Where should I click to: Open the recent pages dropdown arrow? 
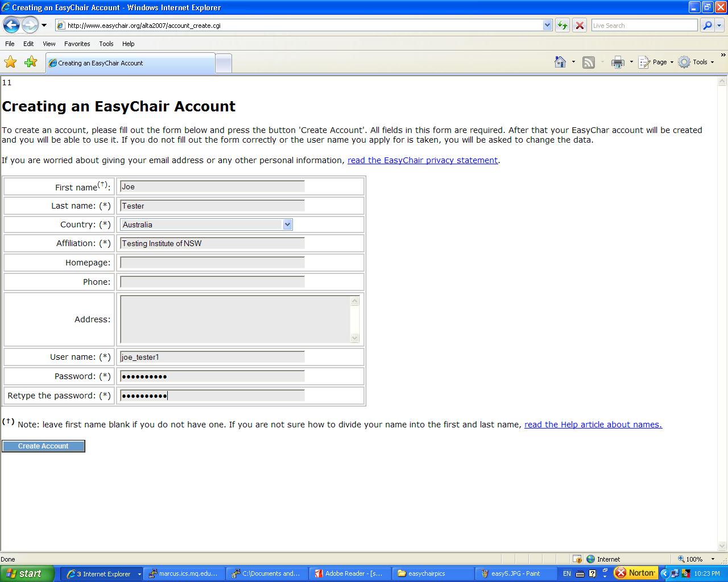(44, 26)
